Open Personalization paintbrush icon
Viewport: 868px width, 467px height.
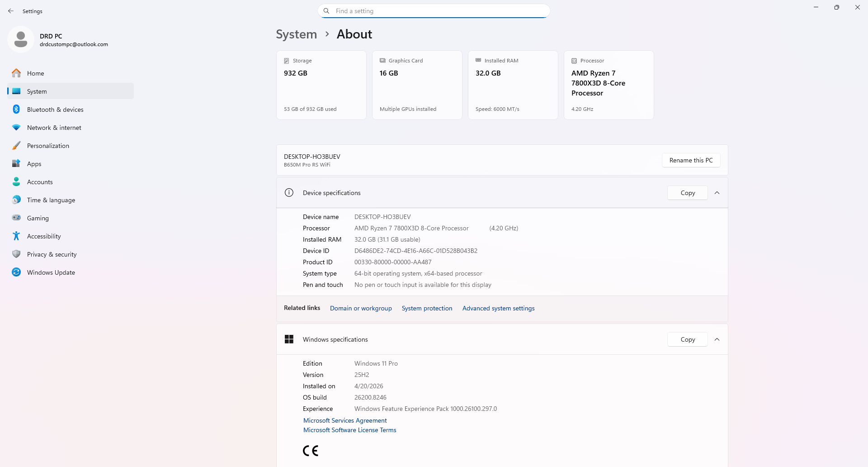(x=16, y=146)
